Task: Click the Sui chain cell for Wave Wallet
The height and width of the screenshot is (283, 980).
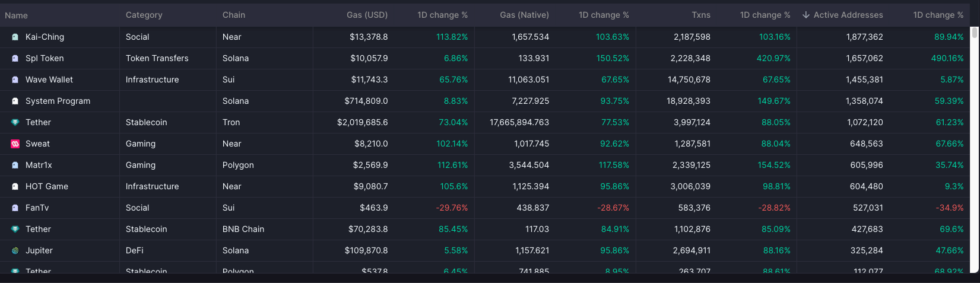Action: (x=229, y=80)
